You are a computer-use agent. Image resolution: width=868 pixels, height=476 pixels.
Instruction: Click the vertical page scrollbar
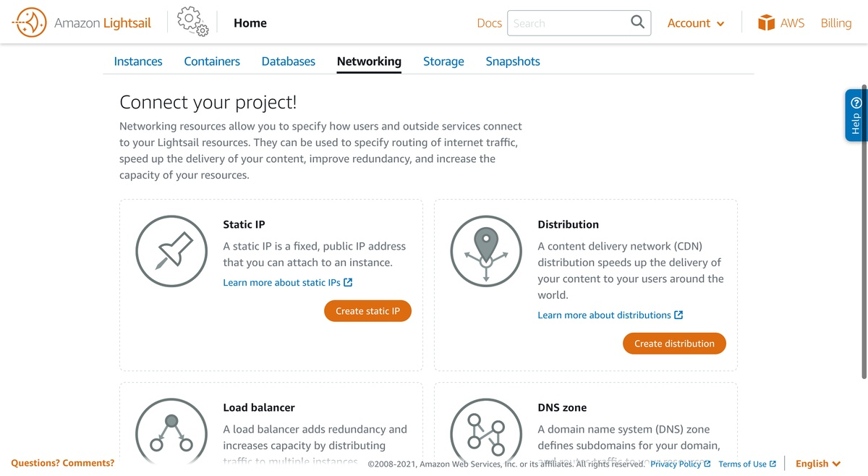point(864,231)
